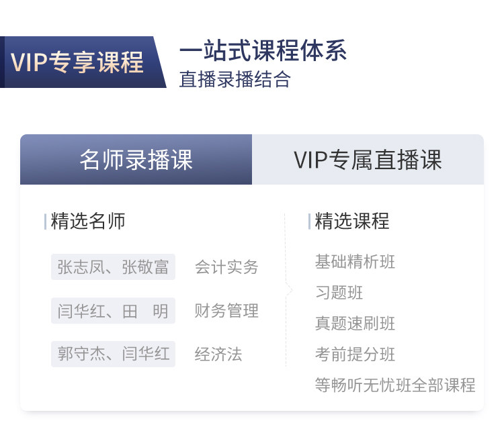Image resolution: width=504 pixels, height=433 pixels.
Task: Pick the 郭守杰、闫华红 teacher tag
Action: click(113, 354)
